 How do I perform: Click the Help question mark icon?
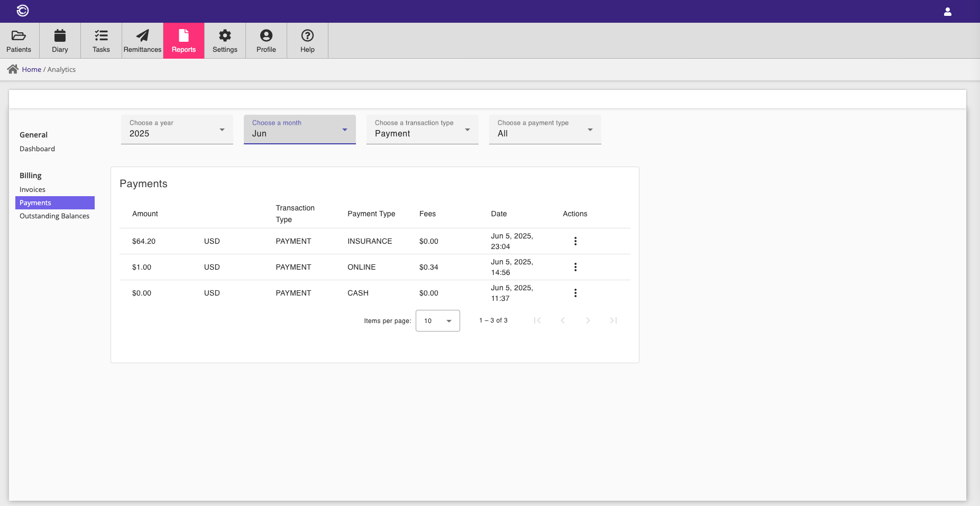coord(307,36)
